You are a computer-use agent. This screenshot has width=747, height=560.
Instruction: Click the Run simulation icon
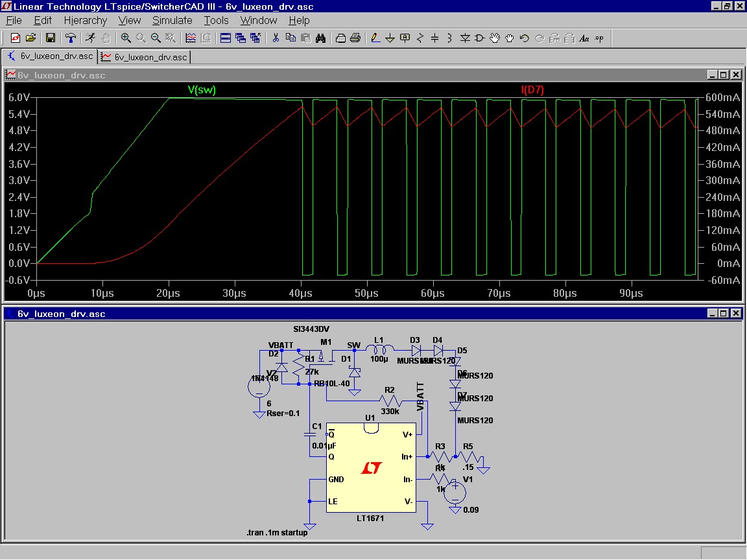tap(90, 38)
